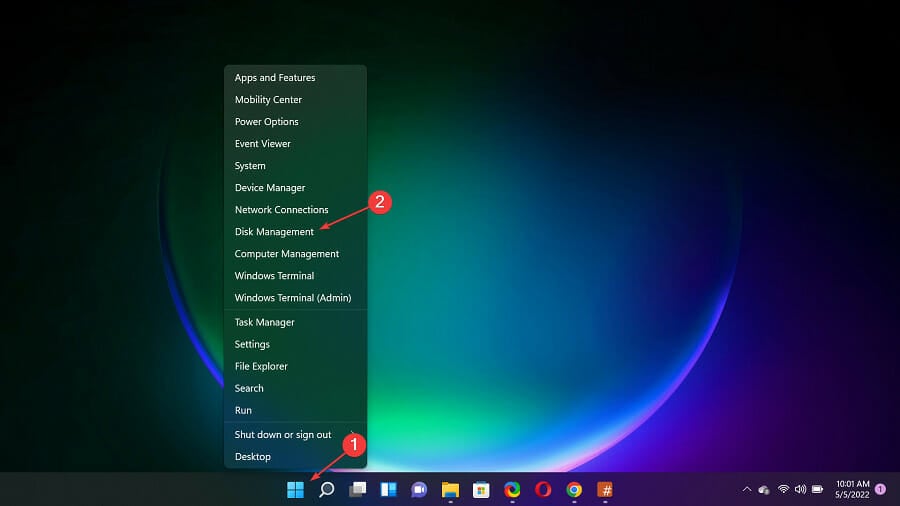This screenshot has height=506, width=900.
Task: Click the volume speaker tray icon
Action: click(800, 489)
